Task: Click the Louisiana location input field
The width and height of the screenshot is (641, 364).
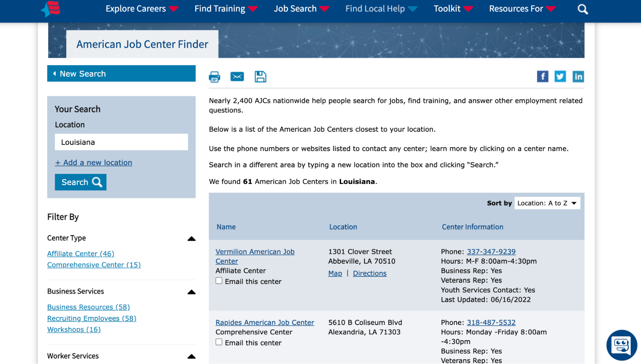Action: coord(121,142)
